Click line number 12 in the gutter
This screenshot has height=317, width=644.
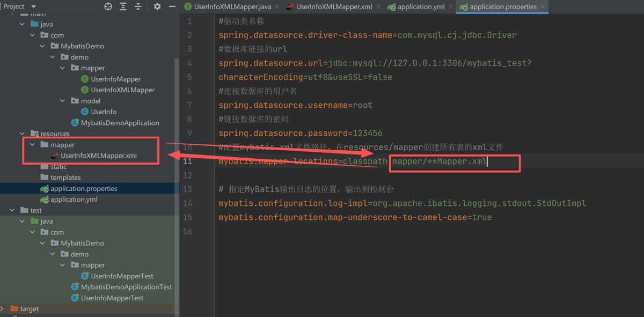click(187, 175)
